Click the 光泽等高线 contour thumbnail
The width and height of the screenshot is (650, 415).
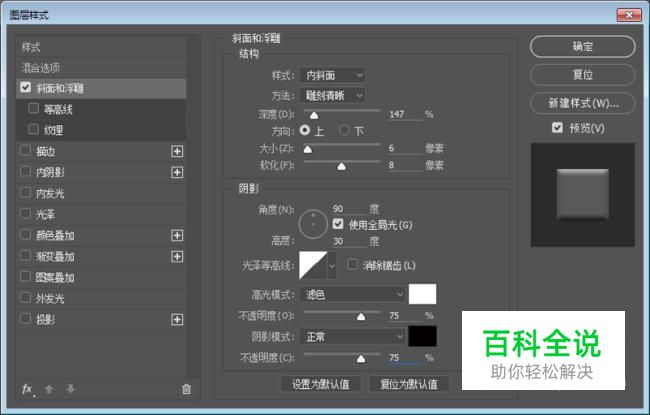pos(313,265)
